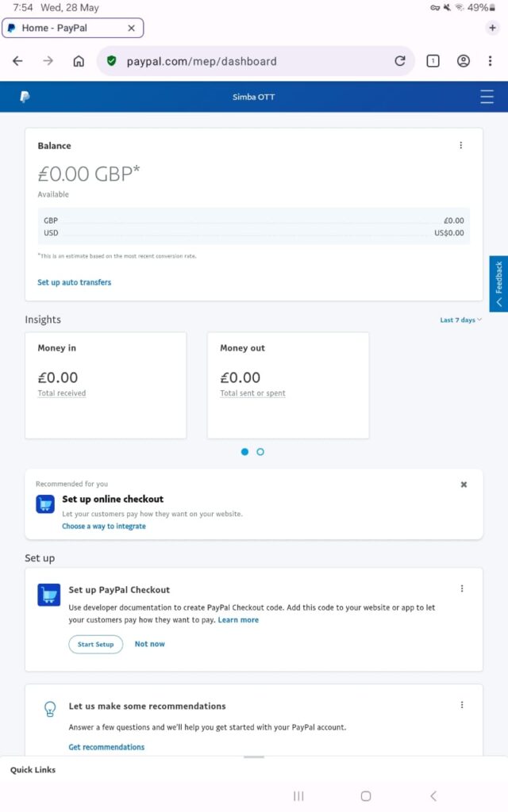Go to browser home page icon

(x=79, y=61)
